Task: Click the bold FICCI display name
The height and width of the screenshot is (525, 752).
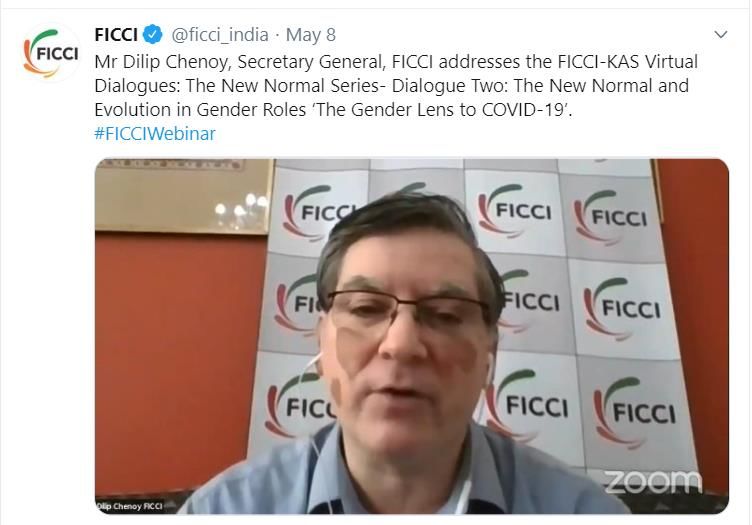Action: click(116, 35)
